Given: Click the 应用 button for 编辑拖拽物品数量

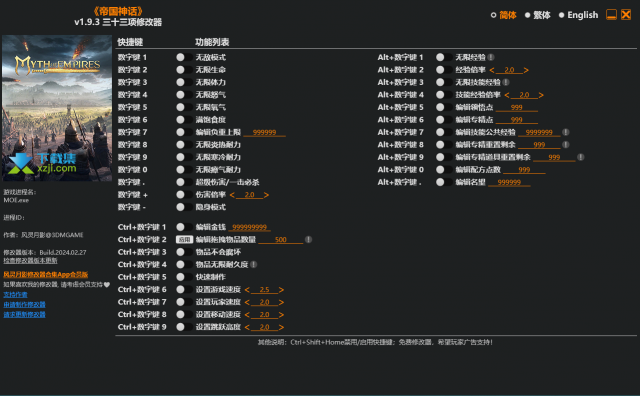Looking at the screenshot, I should pyautogui.click(x=184, y=240).
